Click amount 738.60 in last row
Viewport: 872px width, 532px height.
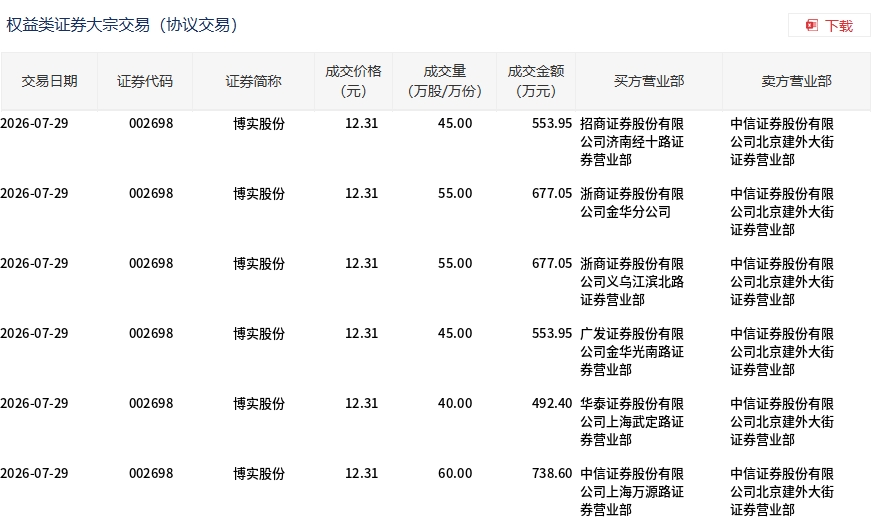click(x=552, y=474)
